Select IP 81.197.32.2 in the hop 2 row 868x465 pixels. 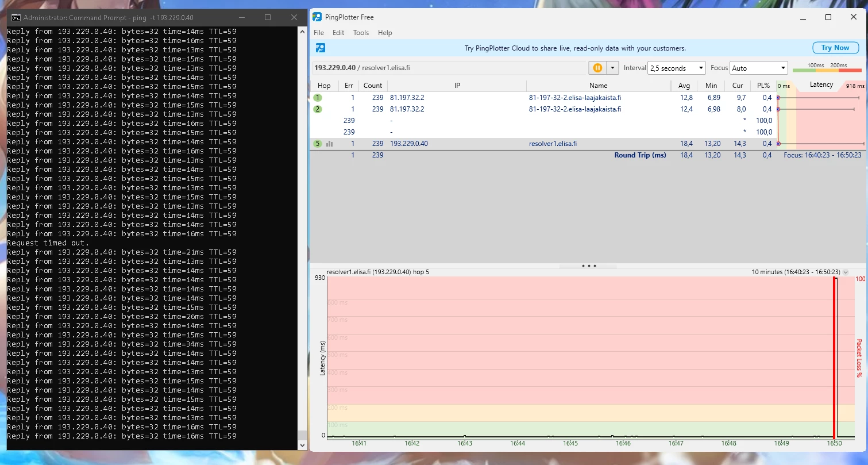407,109
